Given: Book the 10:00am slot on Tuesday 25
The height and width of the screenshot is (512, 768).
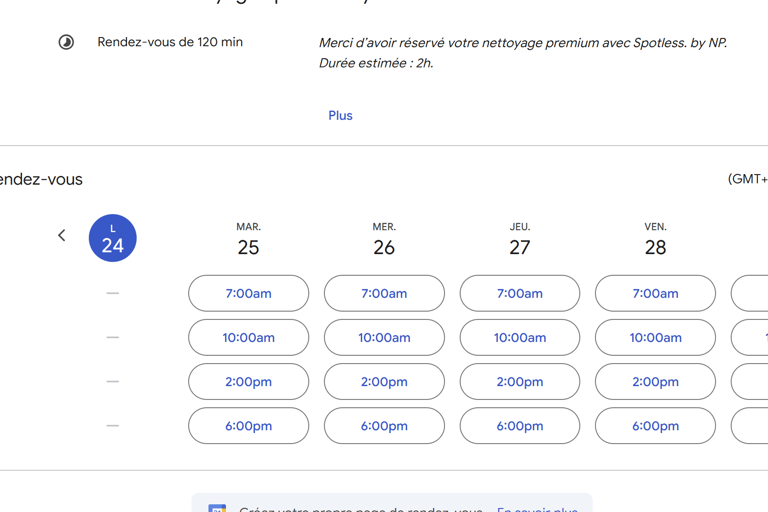Looking at the screenshot, I should tap(248, 337).
